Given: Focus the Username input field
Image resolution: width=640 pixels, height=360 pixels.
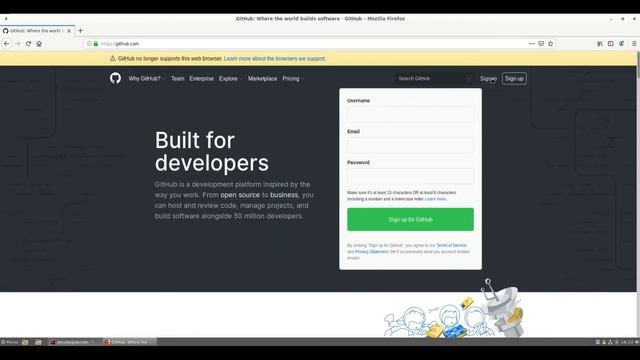Looking at the screenshot, I should pyautogui.click(x=410, y=114).
